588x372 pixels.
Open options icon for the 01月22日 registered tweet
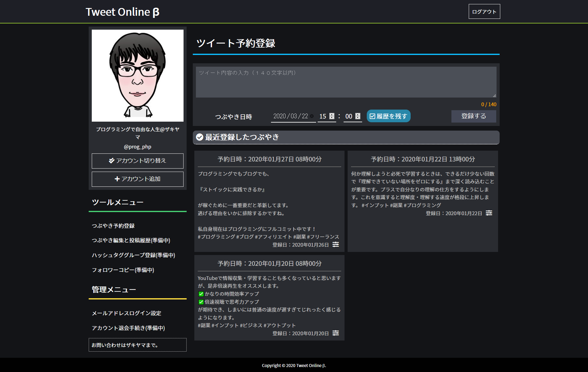pyautogui.click(x=489, y=213)
